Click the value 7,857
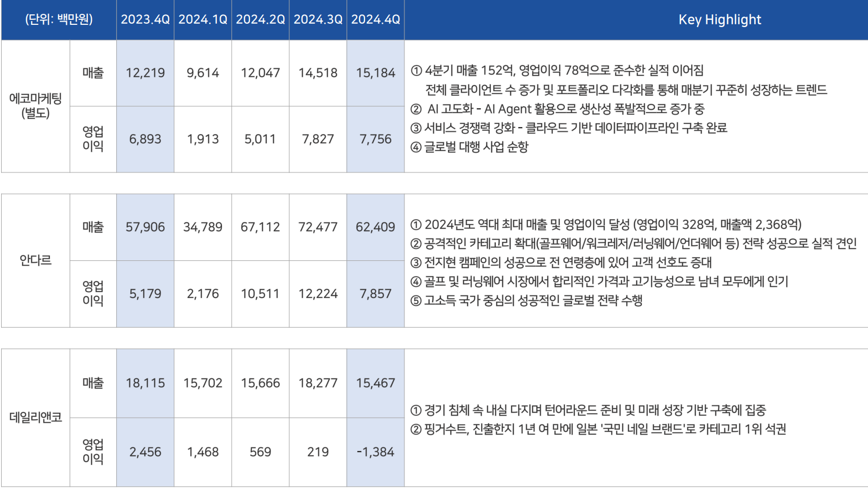The width and height of the screenshot is (868, 488). coord(375,294)
